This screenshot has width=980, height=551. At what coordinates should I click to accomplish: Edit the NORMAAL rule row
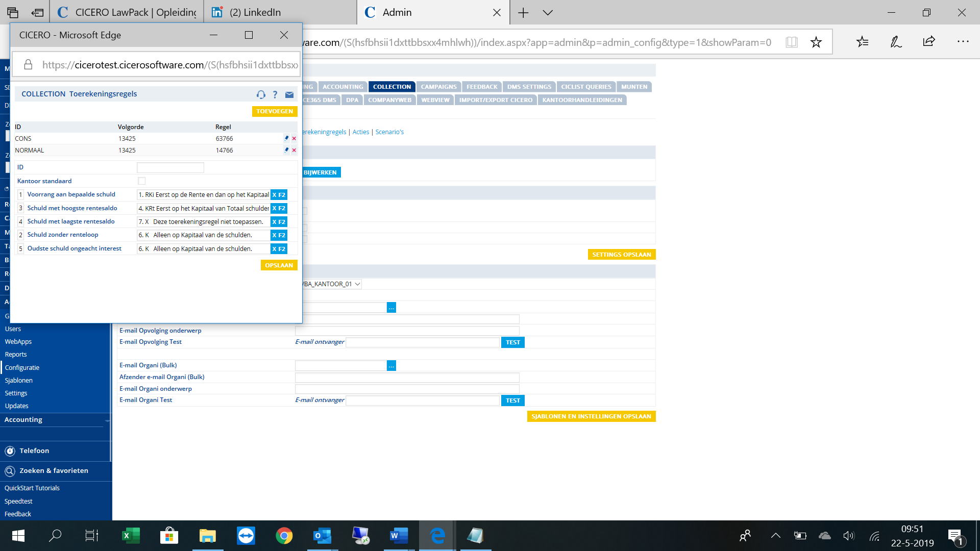click(286, 150)
